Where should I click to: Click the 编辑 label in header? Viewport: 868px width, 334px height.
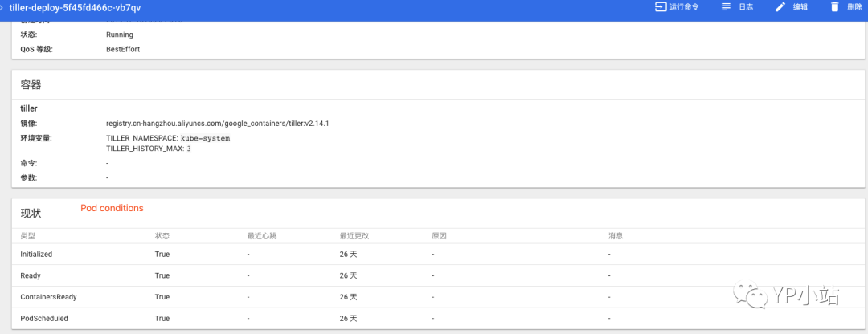click(x=800, y=7)
